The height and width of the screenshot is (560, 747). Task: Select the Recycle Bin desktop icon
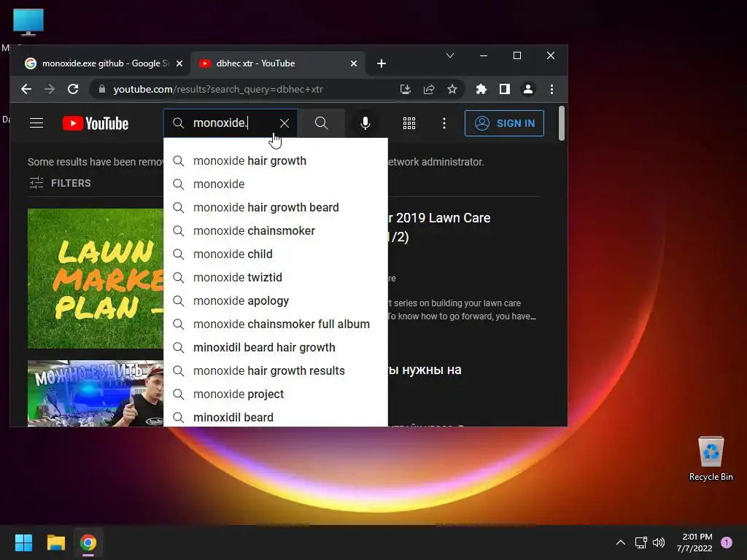click(711, 458)
